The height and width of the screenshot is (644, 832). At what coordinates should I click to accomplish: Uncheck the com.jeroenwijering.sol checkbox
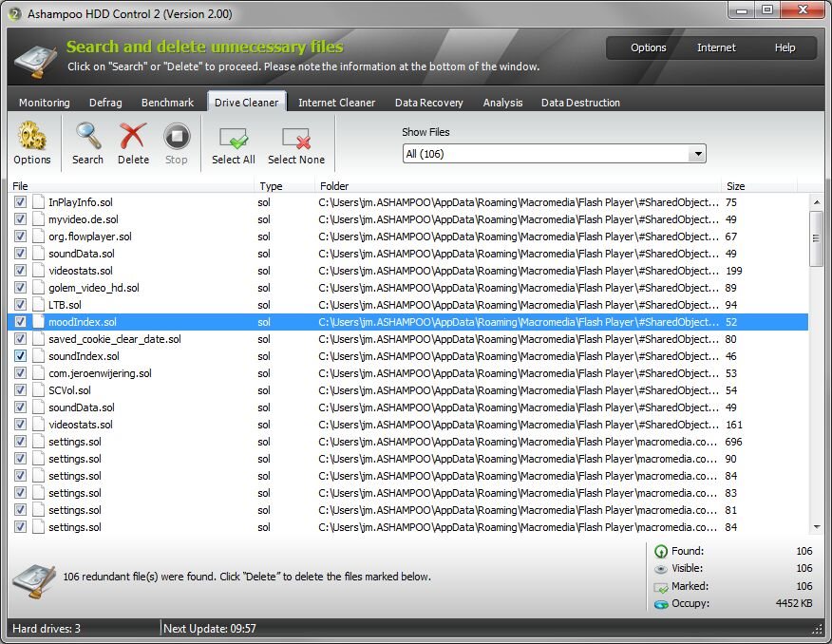click(x=20, y=373)
